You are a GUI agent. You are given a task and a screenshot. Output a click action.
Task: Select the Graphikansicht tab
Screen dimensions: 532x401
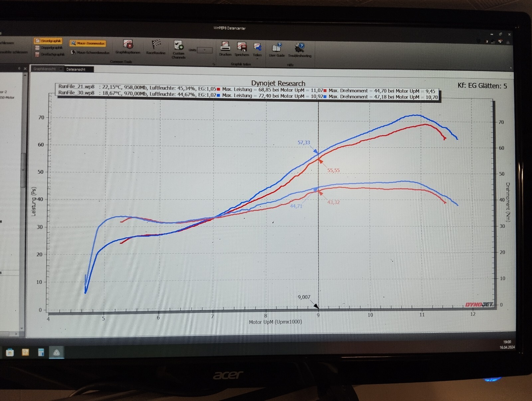(x=45, y=69)
